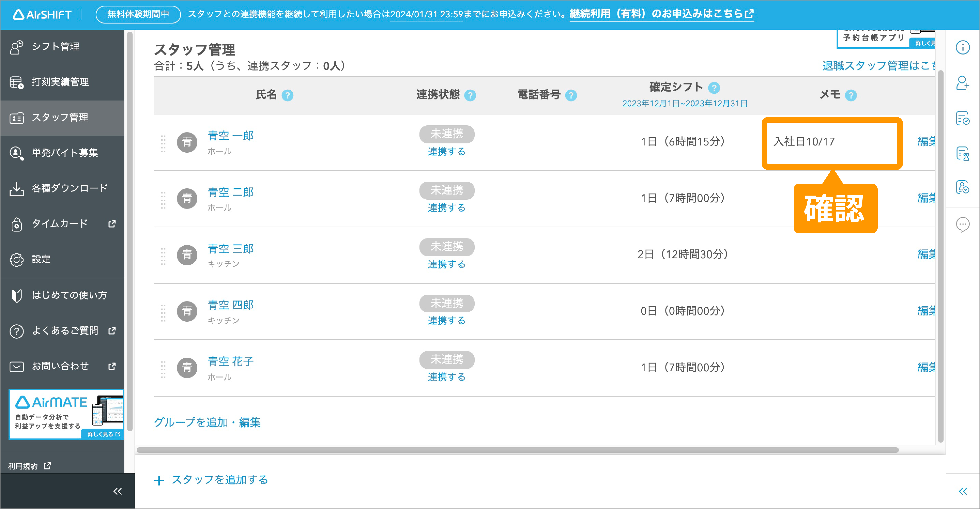The width and height of the screenshot is (980, 509).
Task: Click the avatar icon of 青空 四郎
Action: click(x=187, y=312)
